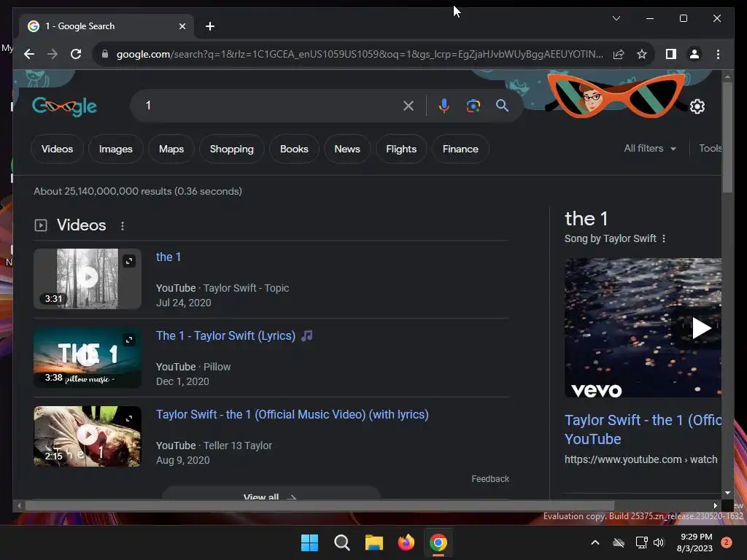Click the Feedback link under videos
The image size is (747, 560).
point(490,479)
